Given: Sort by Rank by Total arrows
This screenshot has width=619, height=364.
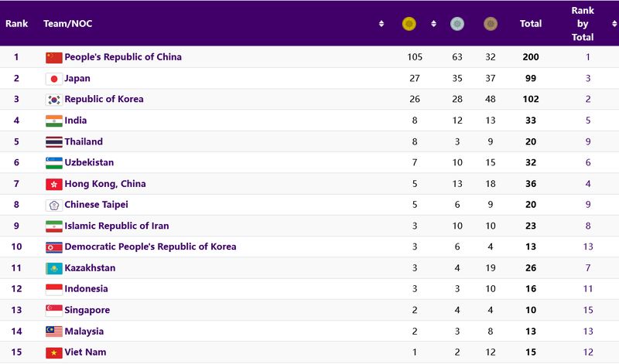Looking at the screenshot, I should click(614, 24).
